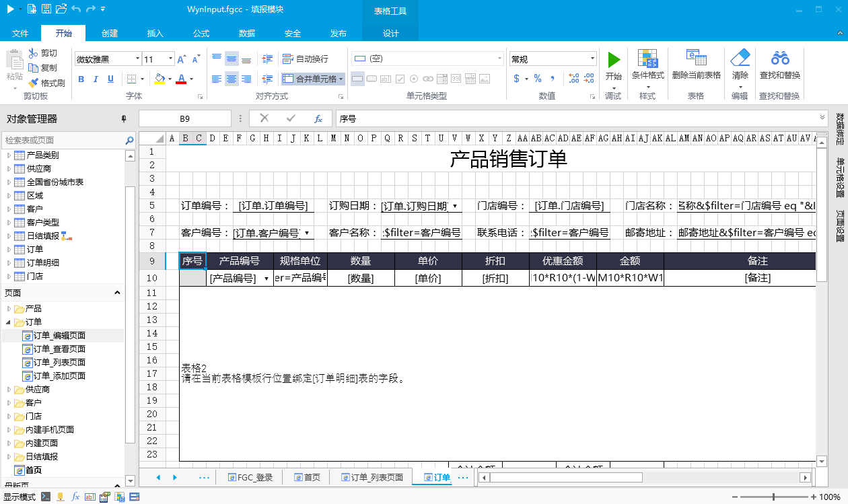Switch to the 创建 ribbon tab

110,33
